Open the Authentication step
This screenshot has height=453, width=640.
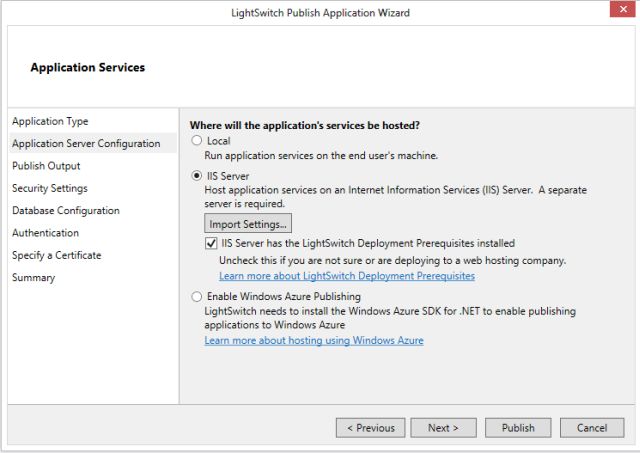coord(45,233)
